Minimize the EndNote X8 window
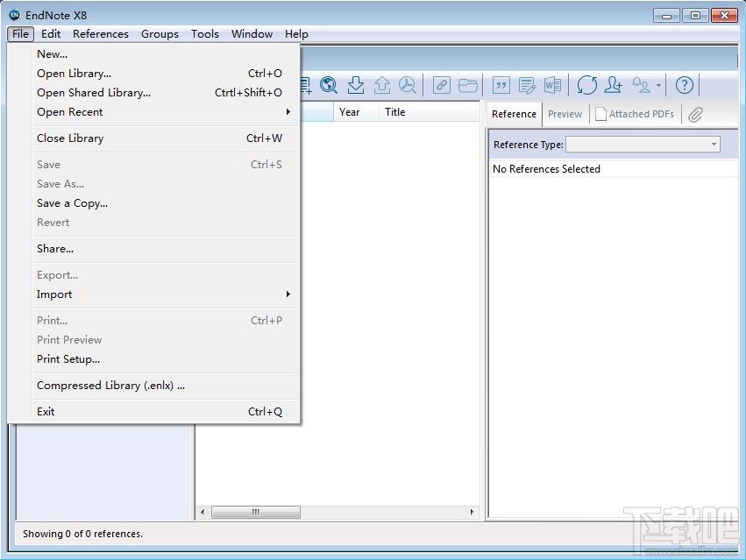Viewport: 746px width, 560px height. click(666, 16)
